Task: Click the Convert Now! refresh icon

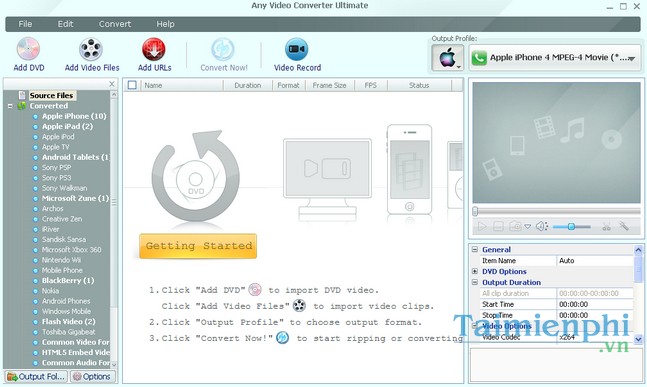Action: coord(223,49)
